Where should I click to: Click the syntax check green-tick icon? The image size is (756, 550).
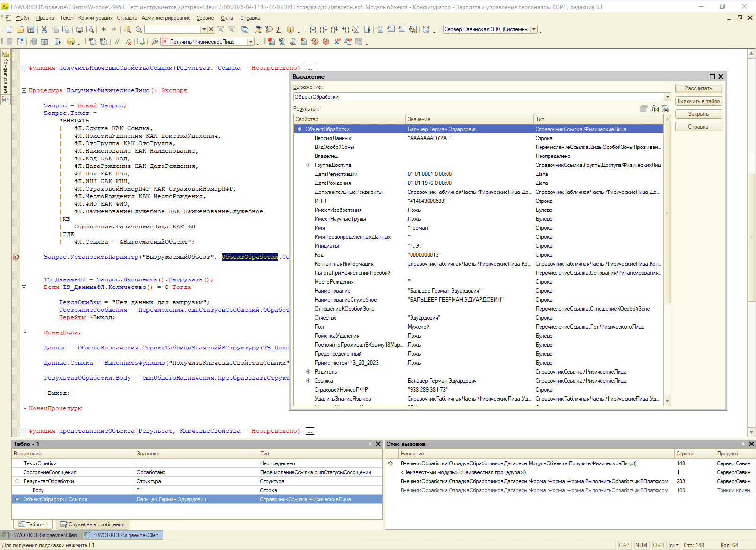141,42
